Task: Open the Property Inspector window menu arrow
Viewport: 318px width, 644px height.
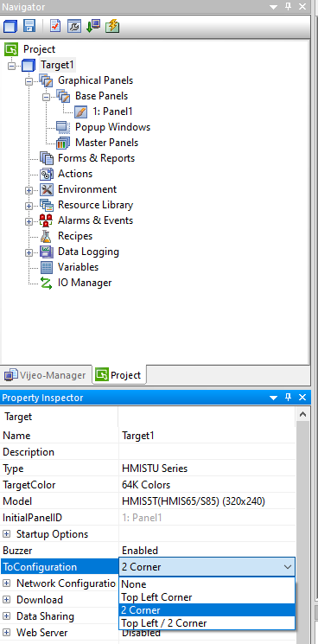Action: (273, 398)
